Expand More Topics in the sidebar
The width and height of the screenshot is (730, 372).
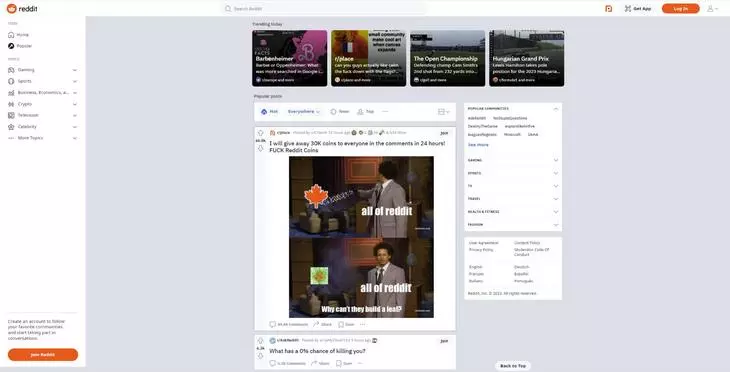(x=74, y=138)
